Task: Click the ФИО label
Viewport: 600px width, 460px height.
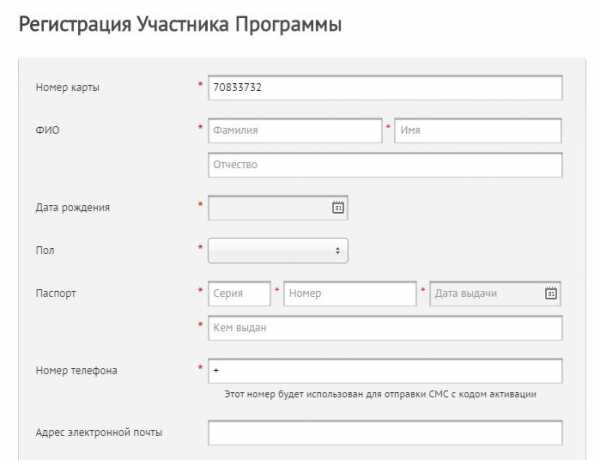Action: pyautogui.click(x=47, y=130)
